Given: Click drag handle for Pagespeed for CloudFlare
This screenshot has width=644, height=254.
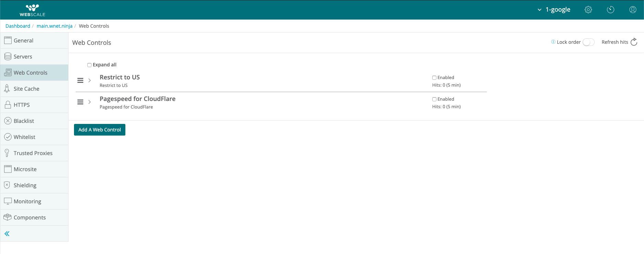Looking at the screenshot, I should pyautogui.click(x=80, y=102).
